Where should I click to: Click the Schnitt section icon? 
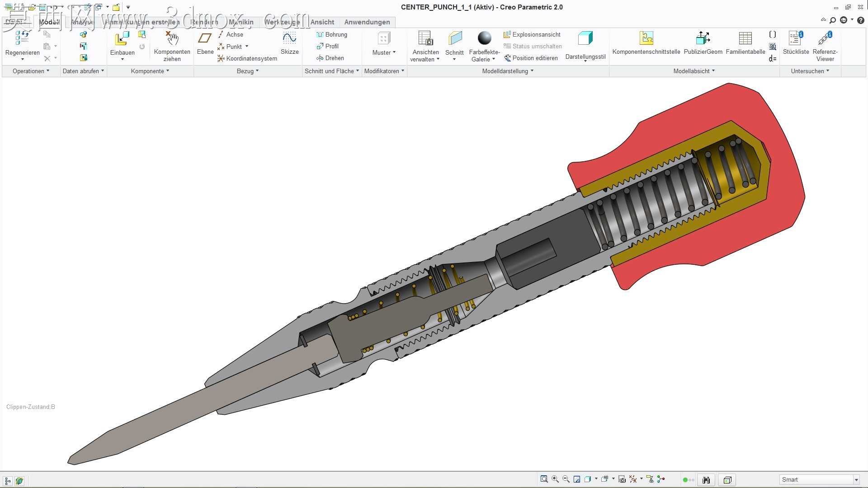click(x=454, y=38)
